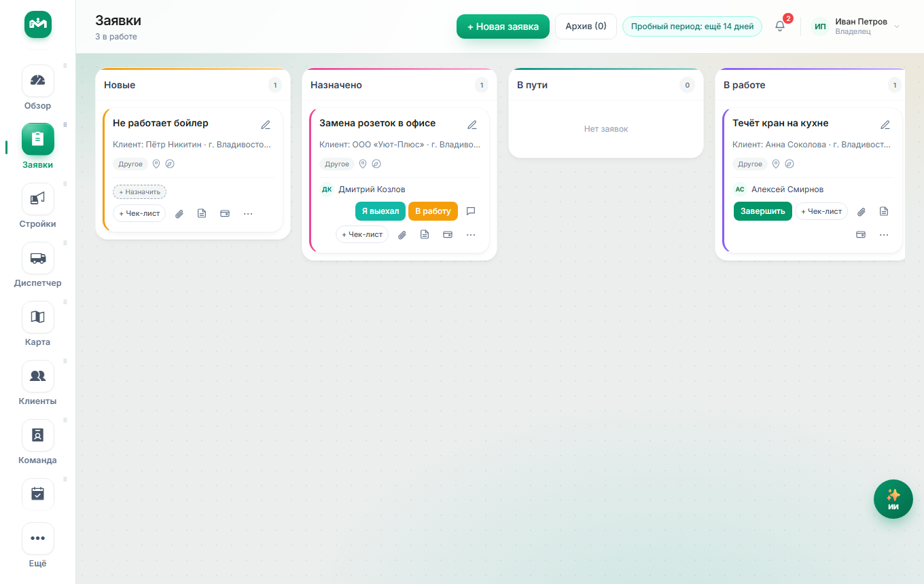
Task: Open the compass route icon on «Не работает бойлер»
Action: tap(170, 164)
